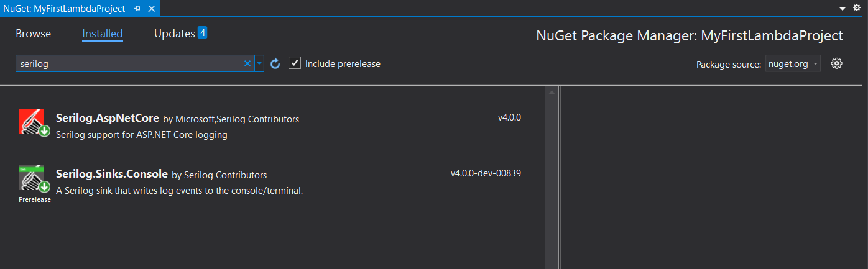868x269 pixels.
Task: Open the document tab list dropdown arrow
Action: (x=843, y=9)
